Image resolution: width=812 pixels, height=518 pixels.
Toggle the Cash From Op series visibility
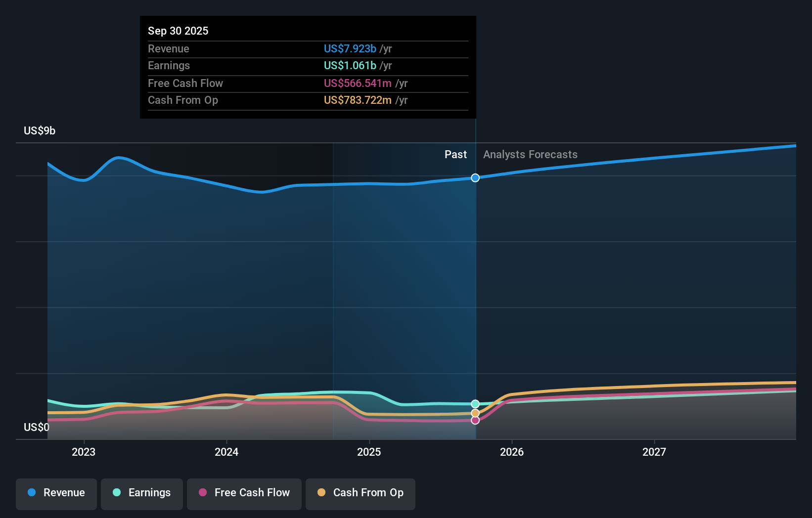pos(360,493)
